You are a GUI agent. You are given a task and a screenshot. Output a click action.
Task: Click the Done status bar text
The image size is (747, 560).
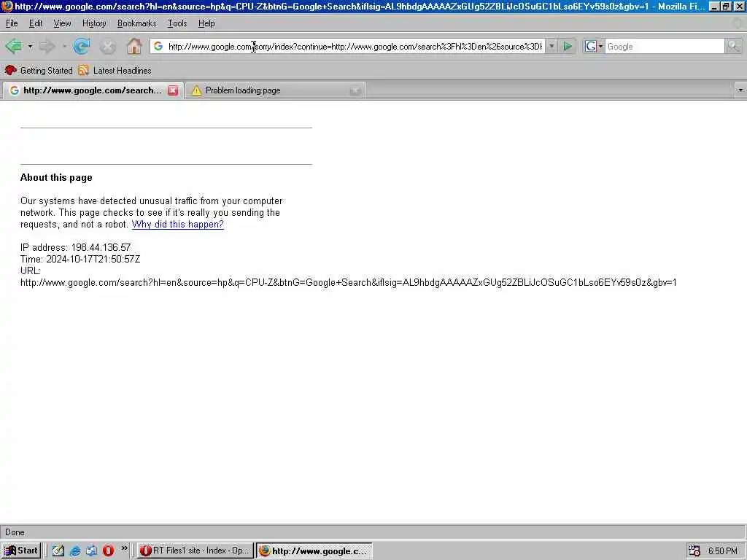pyautogui.click(x=15, y=532)
